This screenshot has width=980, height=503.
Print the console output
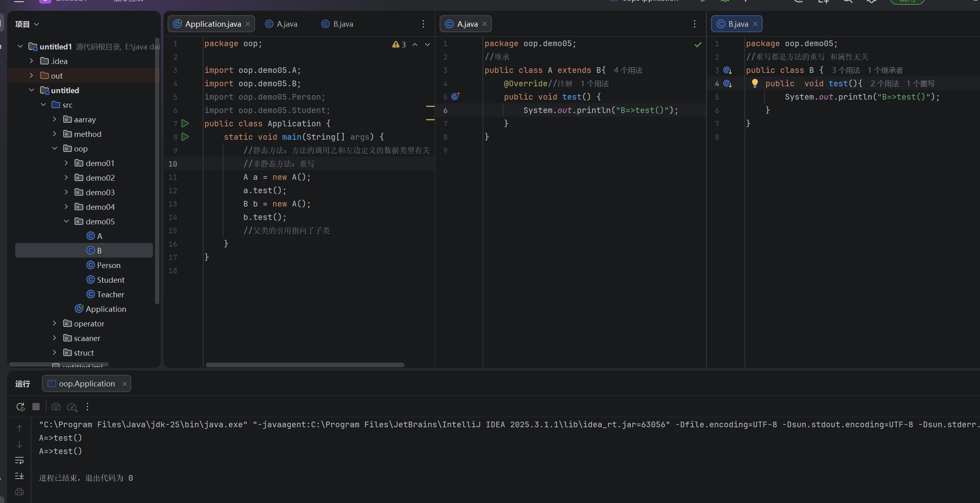[x=19, y=492]
